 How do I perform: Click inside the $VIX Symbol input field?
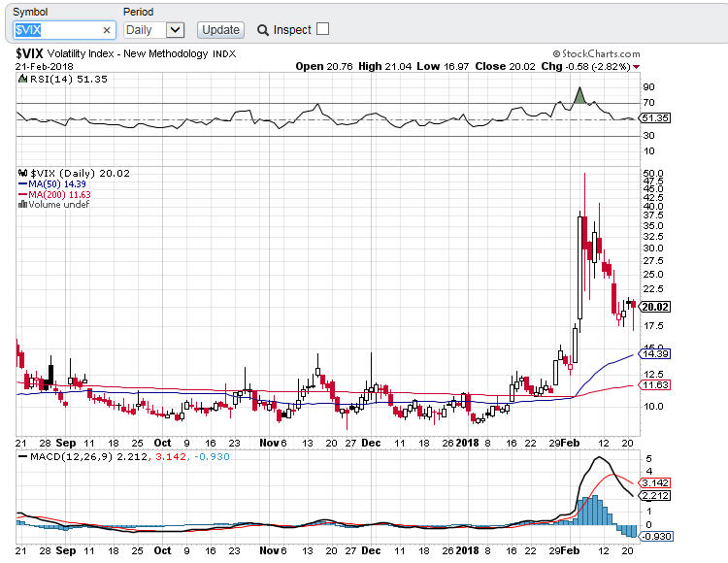coord(56,30)
